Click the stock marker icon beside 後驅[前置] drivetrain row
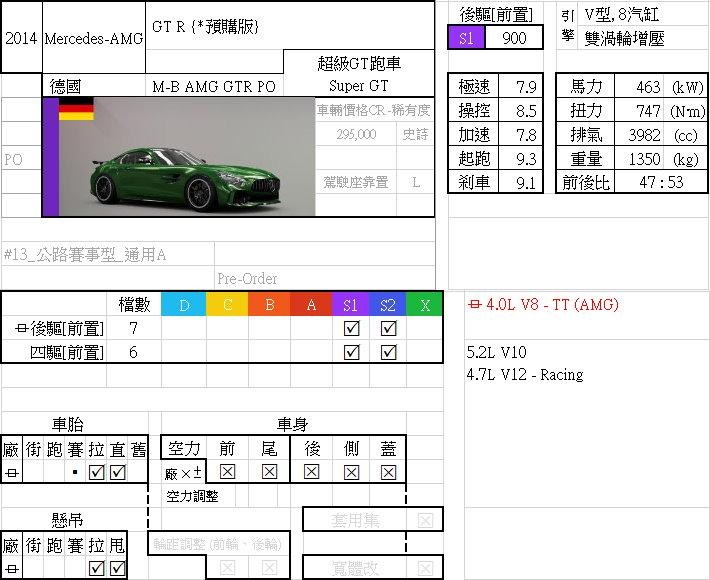Image resolution: width=710 pixels, height=580 pixels. 21,328
